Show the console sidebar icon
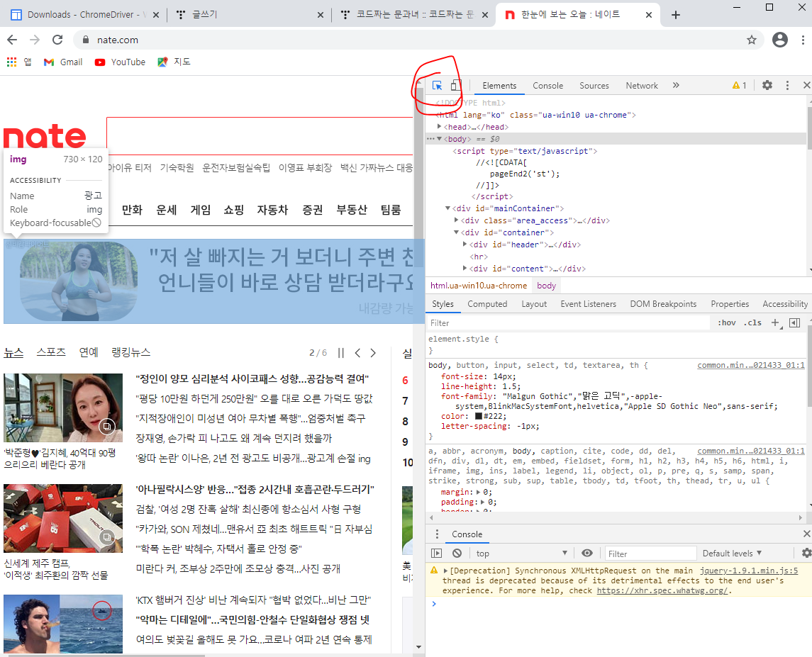This screenshot has width=812, height=657. click(437, 553)
